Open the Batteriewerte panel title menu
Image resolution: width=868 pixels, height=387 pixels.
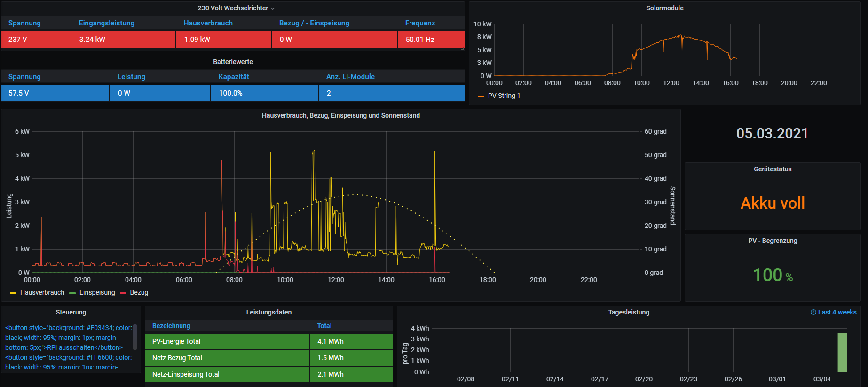(233, 62)
